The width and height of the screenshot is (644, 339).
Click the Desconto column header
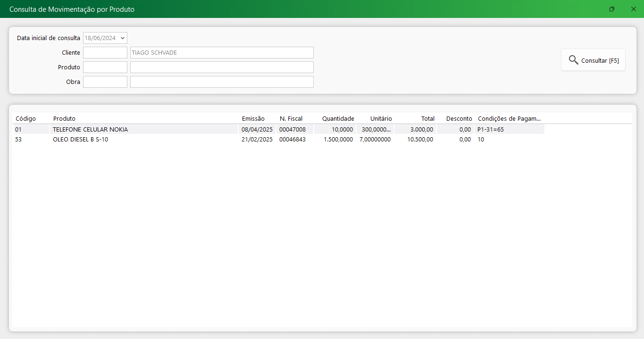[x=459, y=119]
